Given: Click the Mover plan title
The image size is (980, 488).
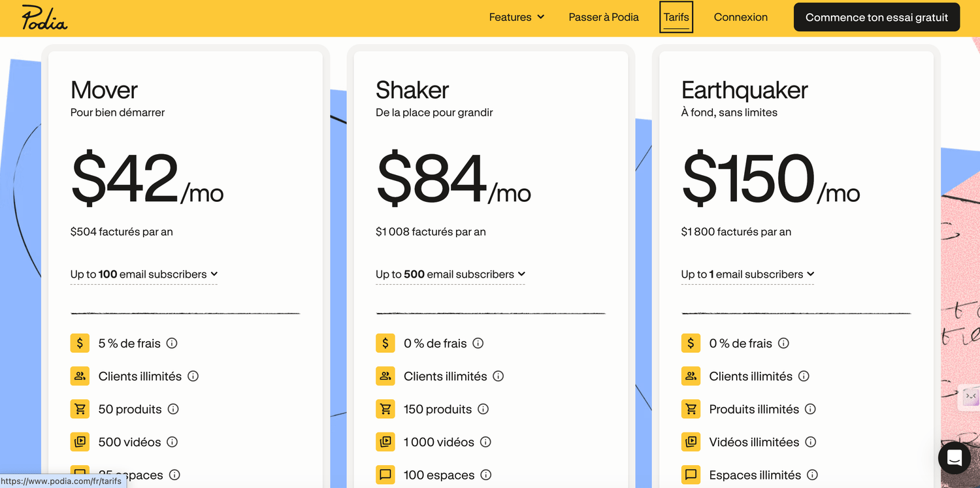Looking at the screenshot, I should pyautogui.click(x=104, y=90).
